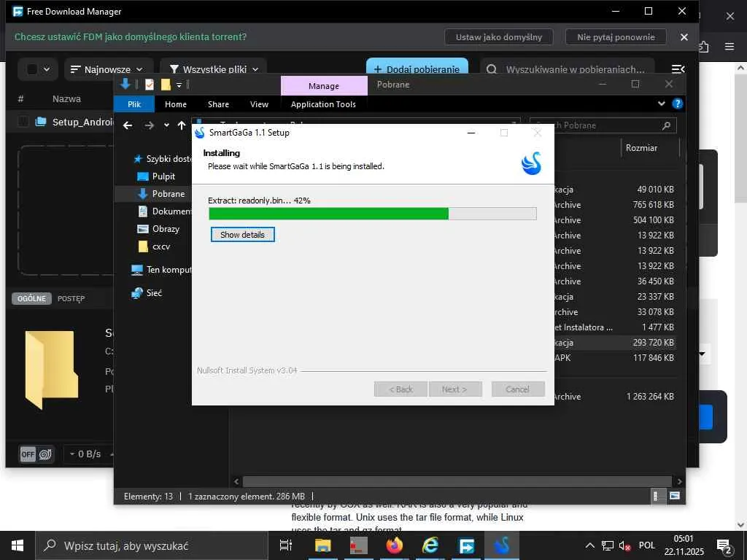Viewport: 747px width, 560px height.
Task: Expand the select-all checkbox dropdown arrow
Action: tap(47, 69)
